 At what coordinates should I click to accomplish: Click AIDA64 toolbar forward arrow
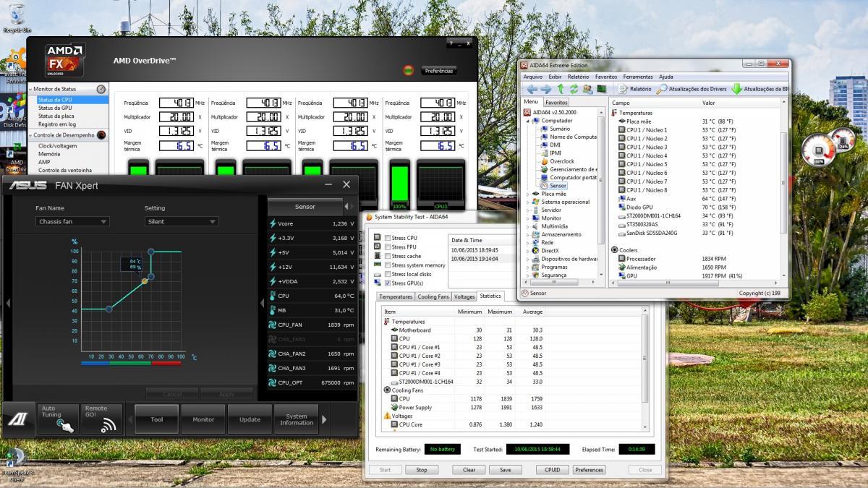click(546, 89)
